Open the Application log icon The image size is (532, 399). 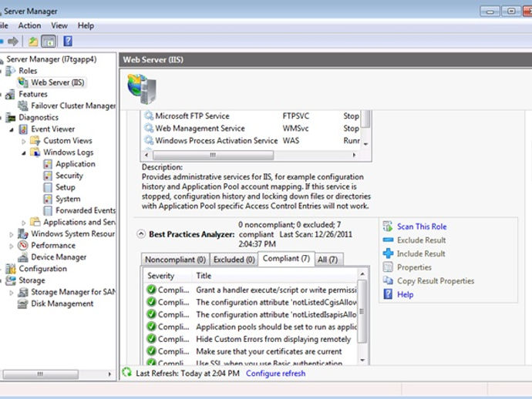tap(48, 164)
